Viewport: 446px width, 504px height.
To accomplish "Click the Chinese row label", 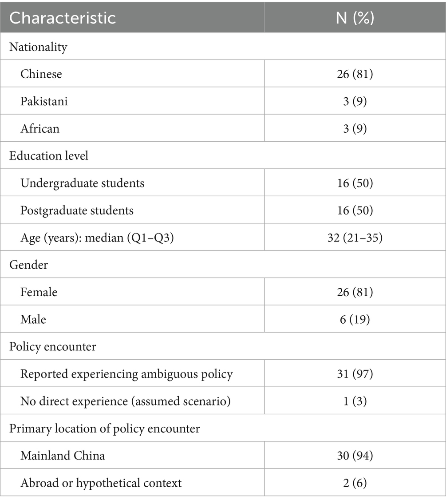I will [41, 74].
